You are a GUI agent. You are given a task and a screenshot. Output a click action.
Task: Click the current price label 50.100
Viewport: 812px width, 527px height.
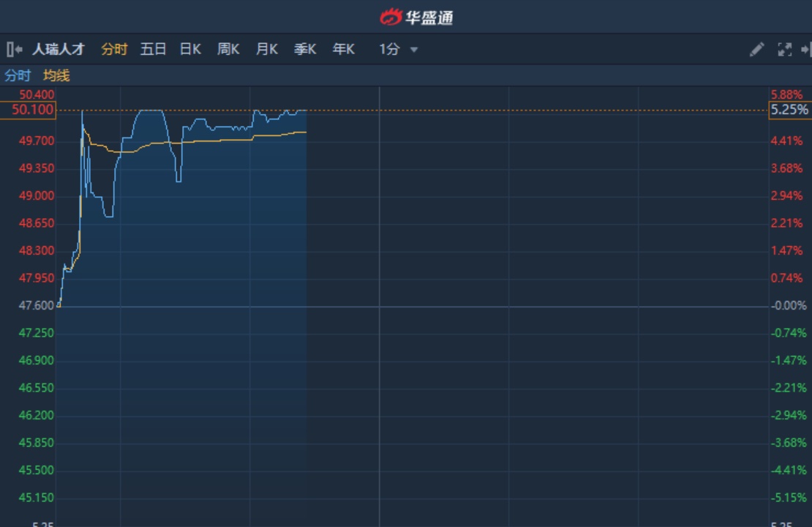[28, 110]
